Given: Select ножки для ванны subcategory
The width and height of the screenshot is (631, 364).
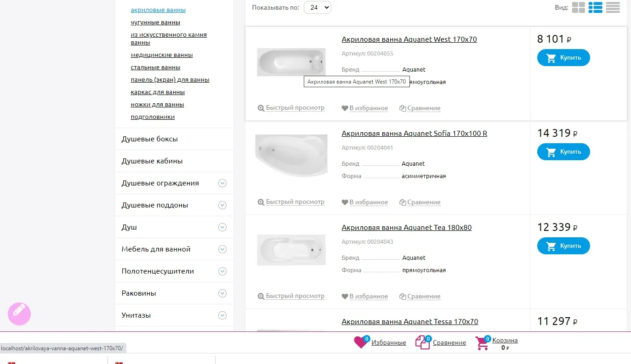Looking at the screenshot, I should [x=157, y=105].
